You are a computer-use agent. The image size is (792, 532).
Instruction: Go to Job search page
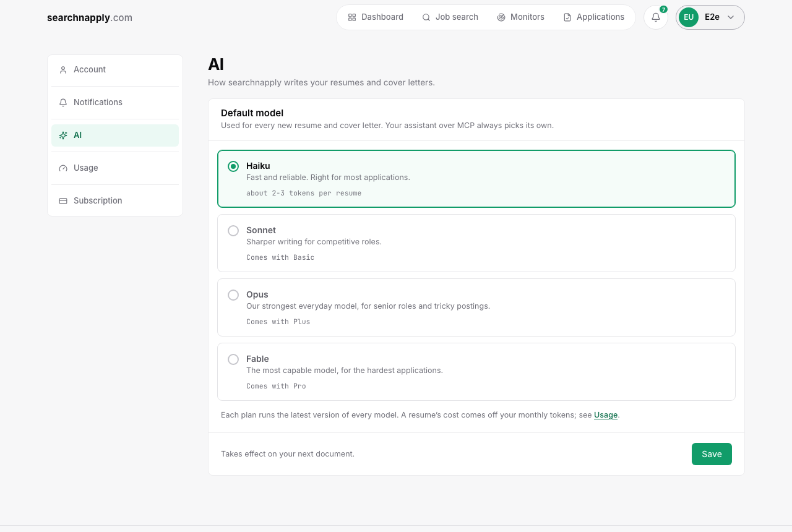pyautogui.click(x=450, y=17)
